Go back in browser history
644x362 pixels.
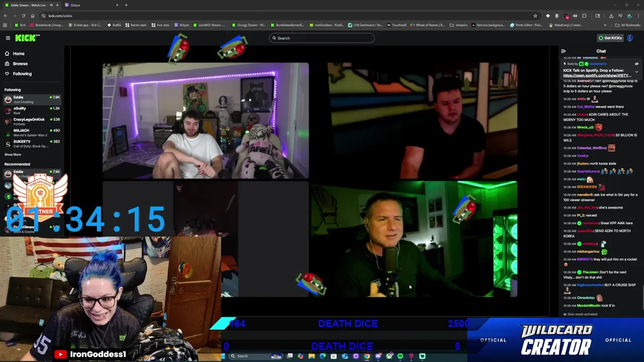point(6,16)
